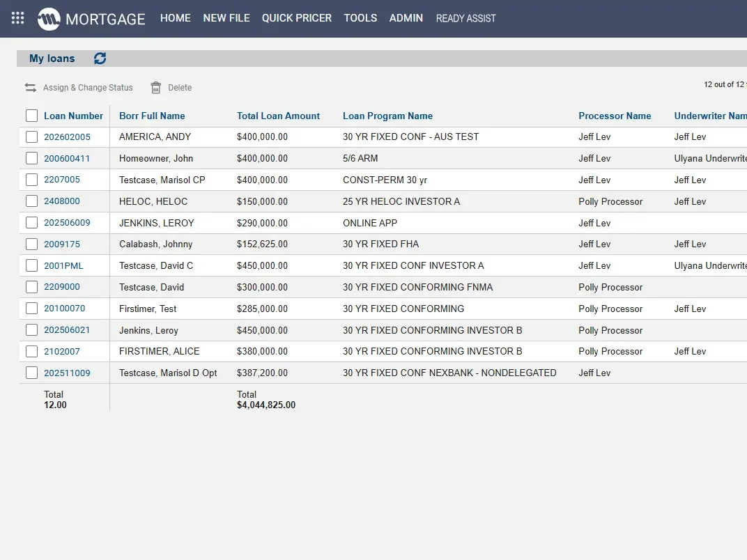This screenshot has width=747, height=560.
Task: Check the box for loan 2009175
Action: [31, 244]
